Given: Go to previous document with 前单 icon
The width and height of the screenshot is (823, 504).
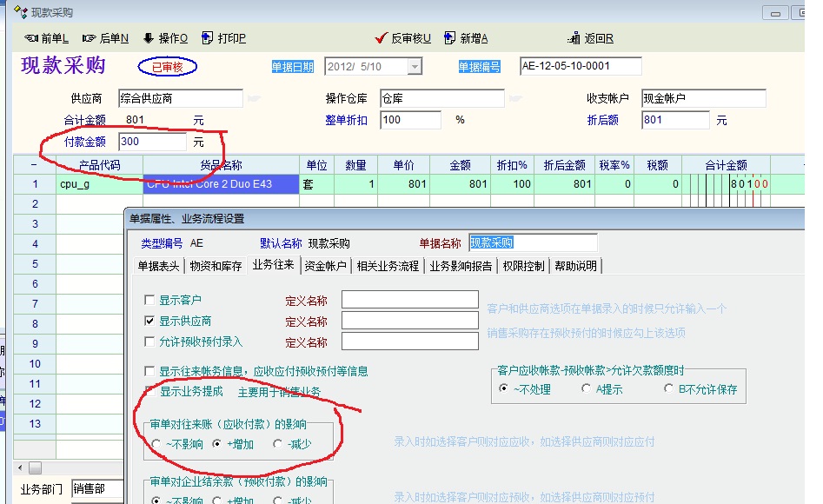Looking at the screenshot, I should coord(31,38).
